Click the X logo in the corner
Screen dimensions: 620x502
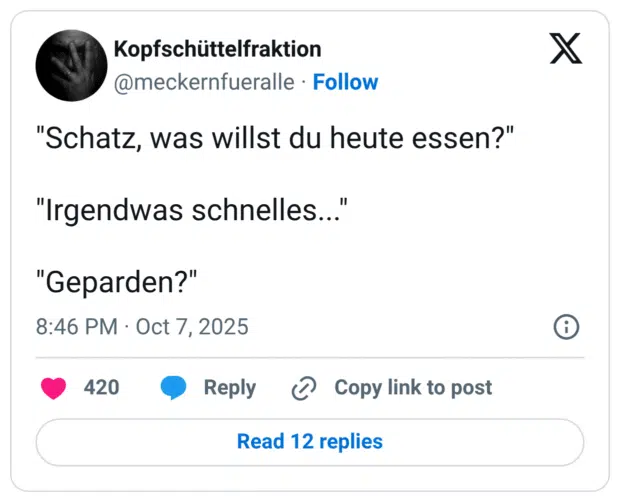(566, 49)
